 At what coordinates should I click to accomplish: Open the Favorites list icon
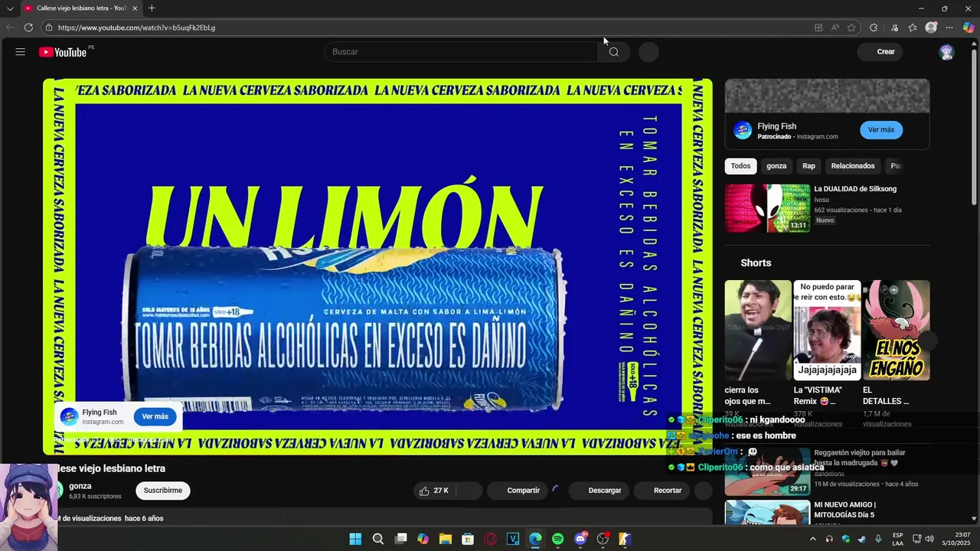pos(913,28)
